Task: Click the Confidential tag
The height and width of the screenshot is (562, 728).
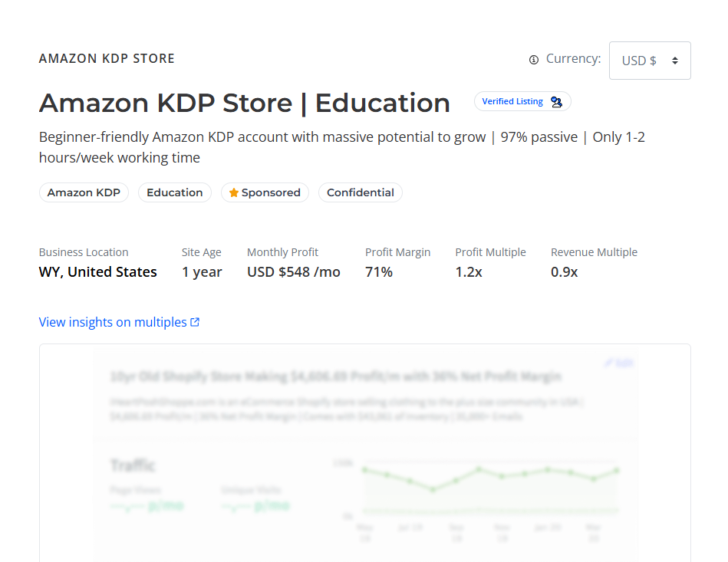Action: click(x=361, y=192)
